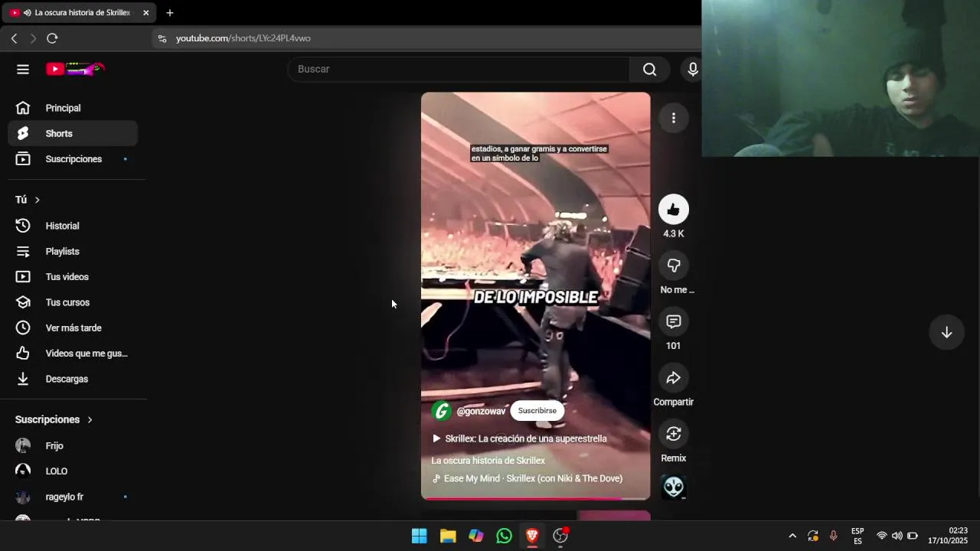Open volume control in system tray

(x=897, y=536)
